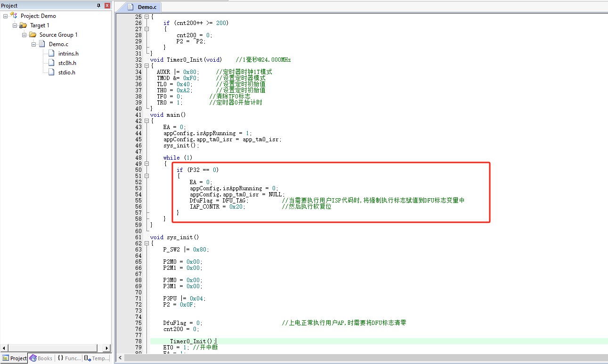Select Demo.c under Source Group 1
The width and height of the screenshot is (608, 364).
click(x=58, y=44)
